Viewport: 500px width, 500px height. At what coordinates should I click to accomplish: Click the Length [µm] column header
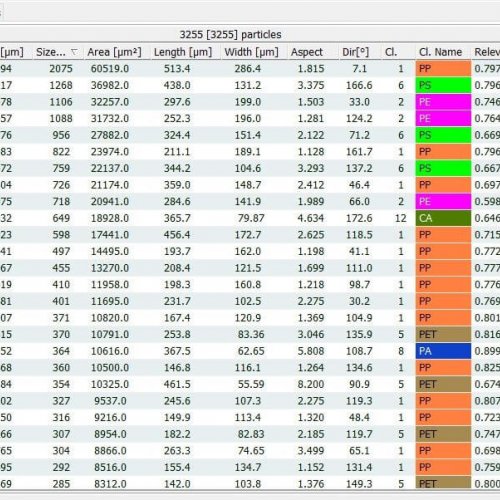183,52
